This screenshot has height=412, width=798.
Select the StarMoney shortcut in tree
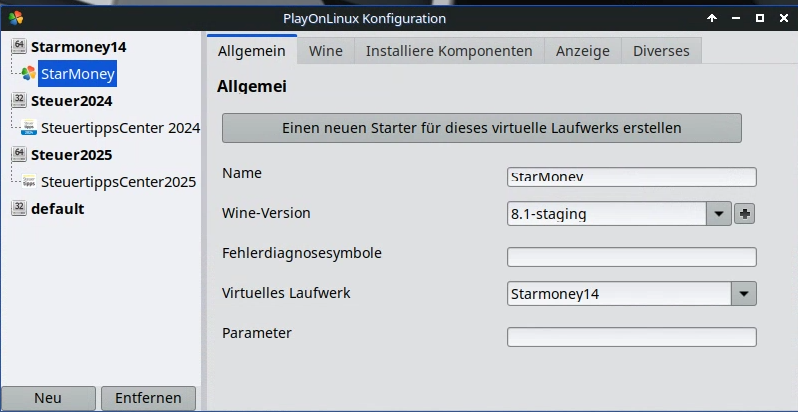pos(78,74)
